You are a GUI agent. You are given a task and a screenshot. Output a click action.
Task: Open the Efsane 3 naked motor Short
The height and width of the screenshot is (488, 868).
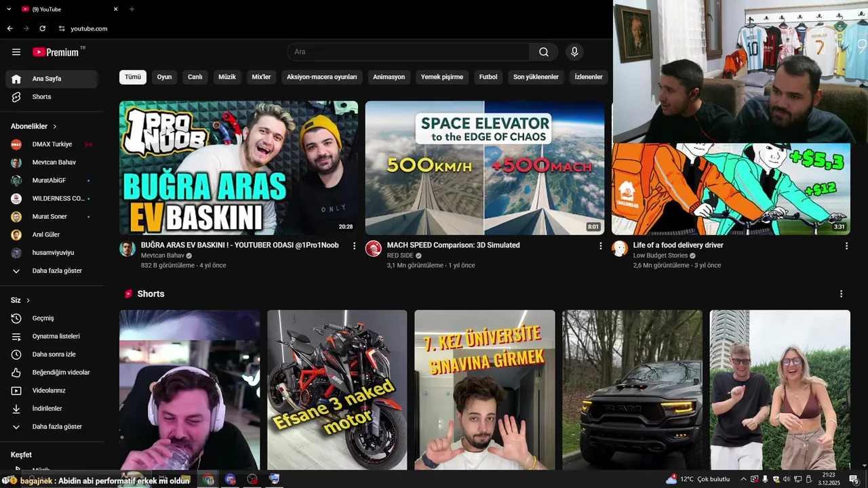(x=337, y=390)
